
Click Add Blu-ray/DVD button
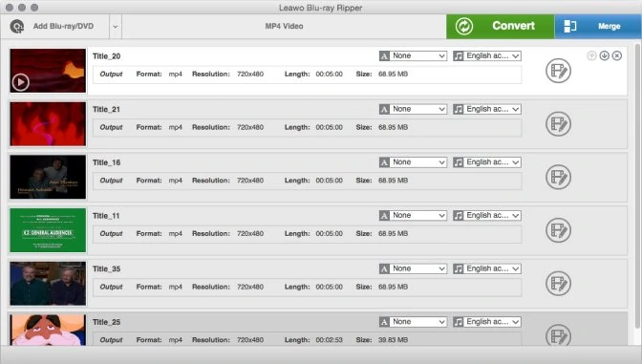(x=54, y=26)
